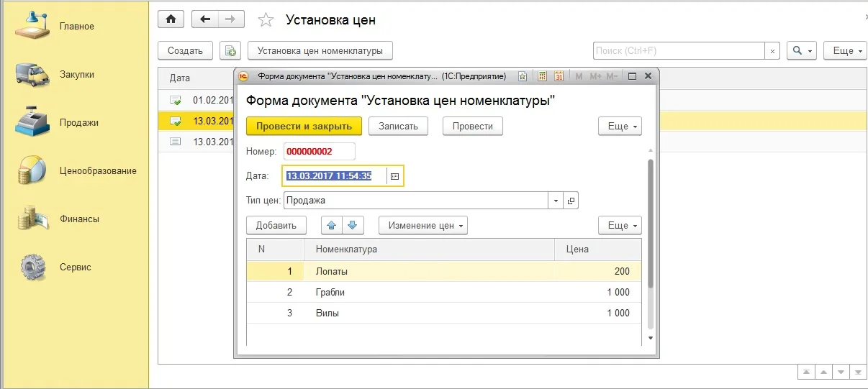Click the M- memory button in title bar
868x389 pixels.
click(612, 76)
